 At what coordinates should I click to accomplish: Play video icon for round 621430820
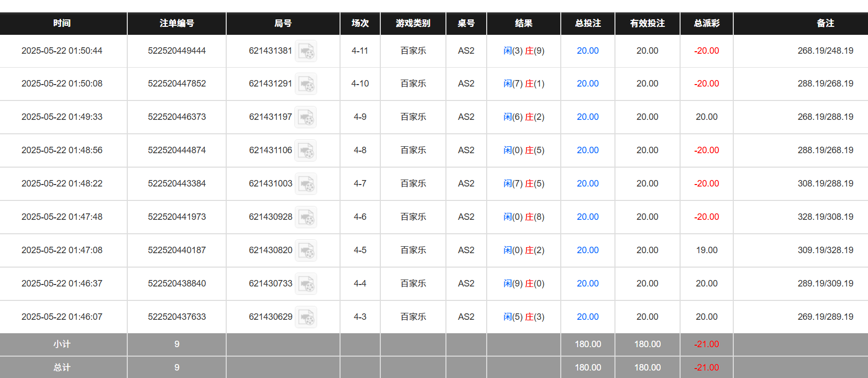coord(306,251)
